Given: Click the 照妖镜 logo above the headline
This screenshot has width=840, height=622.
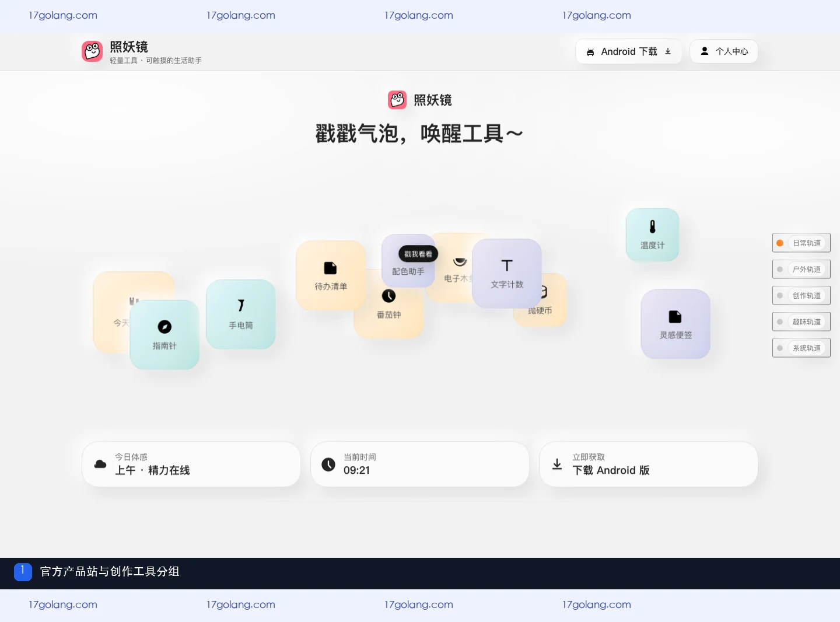Looking at the screenshot, I should click(x=397, y=100).
